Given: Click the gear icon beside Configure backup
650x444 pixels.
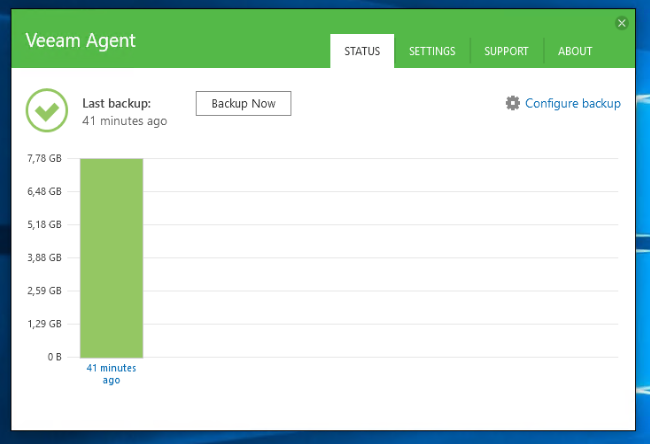Looking at the screenshot, I should pyautogui.click(x=513, y=103).
